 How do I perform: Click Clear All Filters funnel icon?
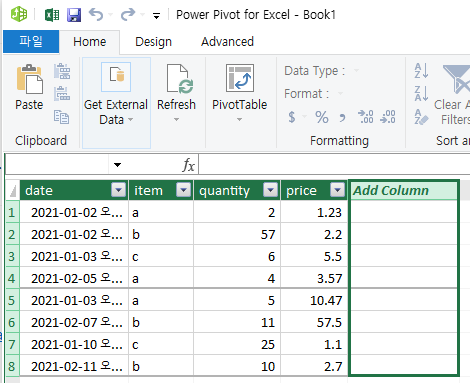[456, 79]
